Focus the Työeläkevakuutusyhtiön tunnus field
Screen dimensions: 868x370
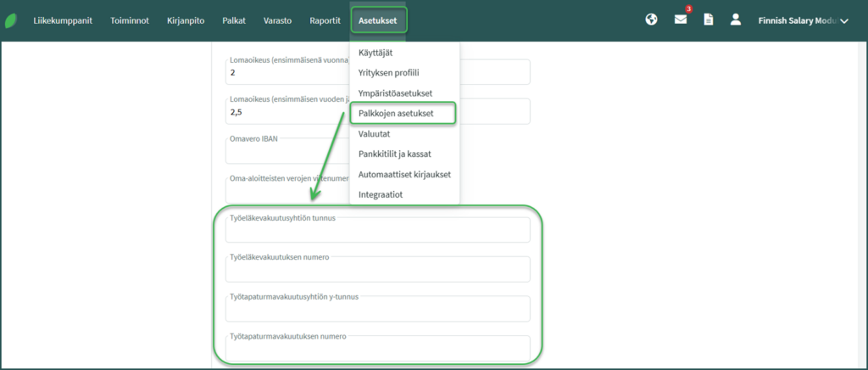pyautogui.click(x=377, y=233)
